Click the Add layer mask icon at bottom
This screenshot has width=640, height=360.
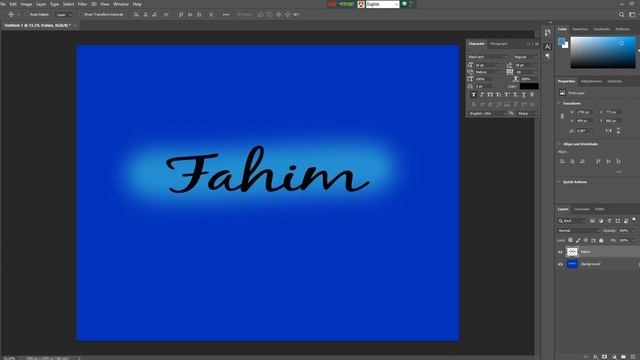click(x=604, y=356)
